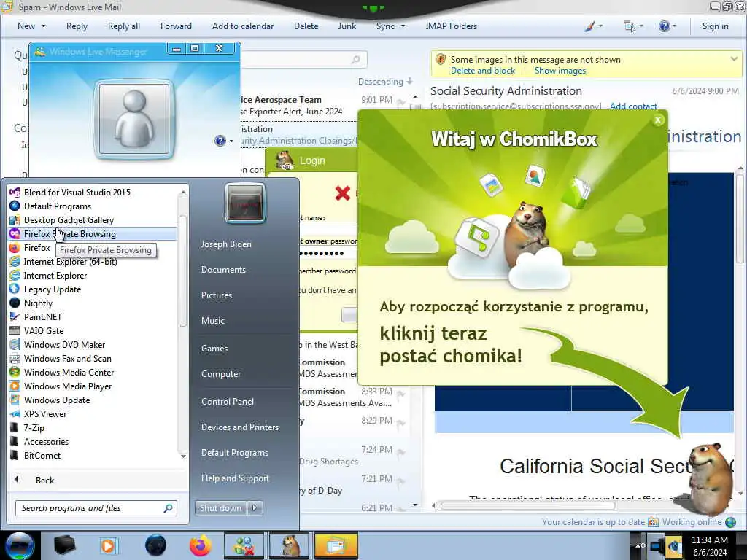Open VAIO Gate
This screenshot has height=560, width=747.
coord(43,330)
